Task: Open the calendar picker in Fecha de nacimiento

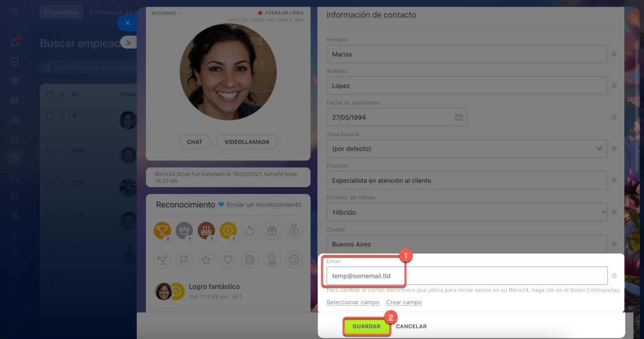Action: click(x=459, y=117)
